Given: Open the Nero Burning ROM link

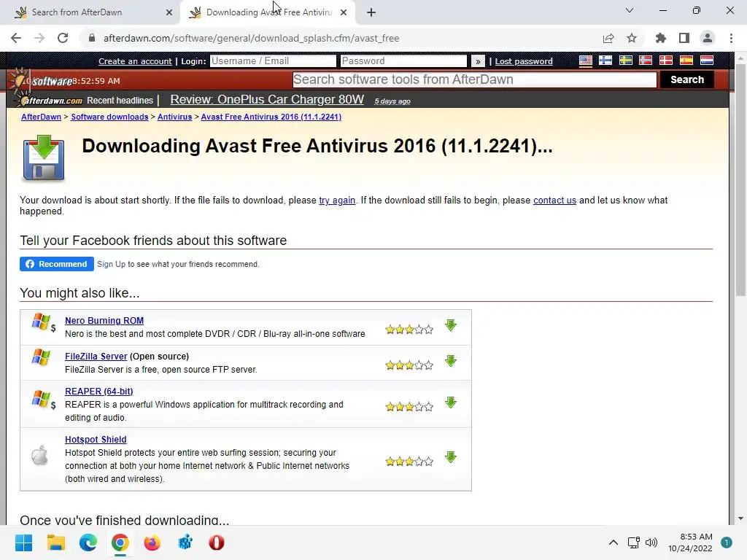Looking at the screenshot, I should [104, 321].
